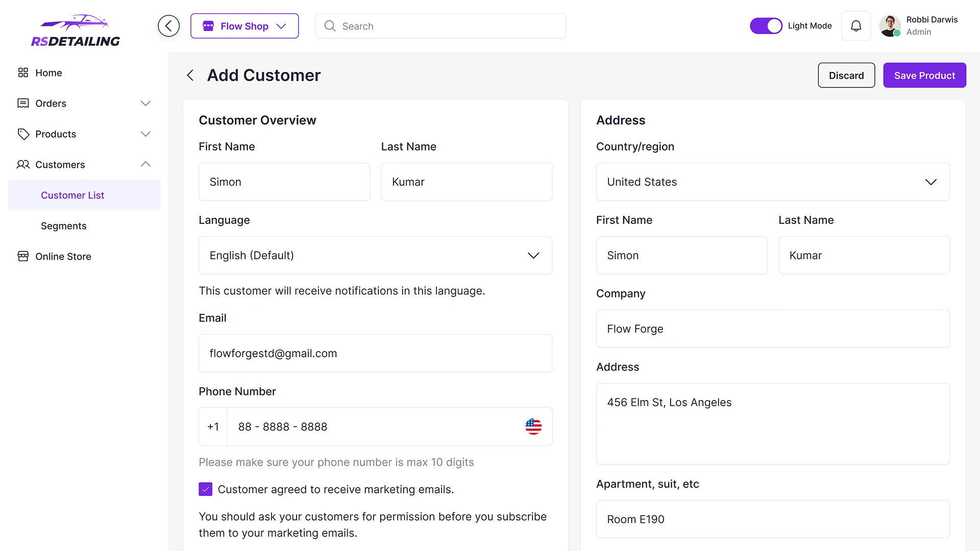Click the Customers icon in sidebar
Image resolution: width=980 pixels, height=551 pixels.
pos(23,164)
